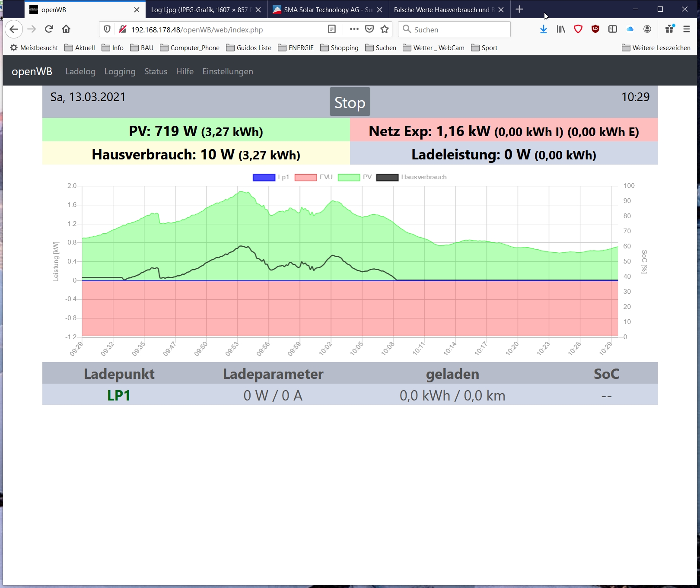Open the LP1 charge point
Screen dimensions: 700x588
(x=119, y=395)
